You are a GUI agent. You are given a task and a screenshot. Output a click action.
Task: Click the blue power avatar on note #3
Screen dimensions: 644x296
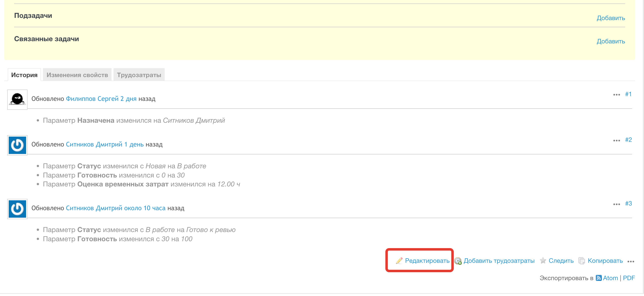click(17, 209)
